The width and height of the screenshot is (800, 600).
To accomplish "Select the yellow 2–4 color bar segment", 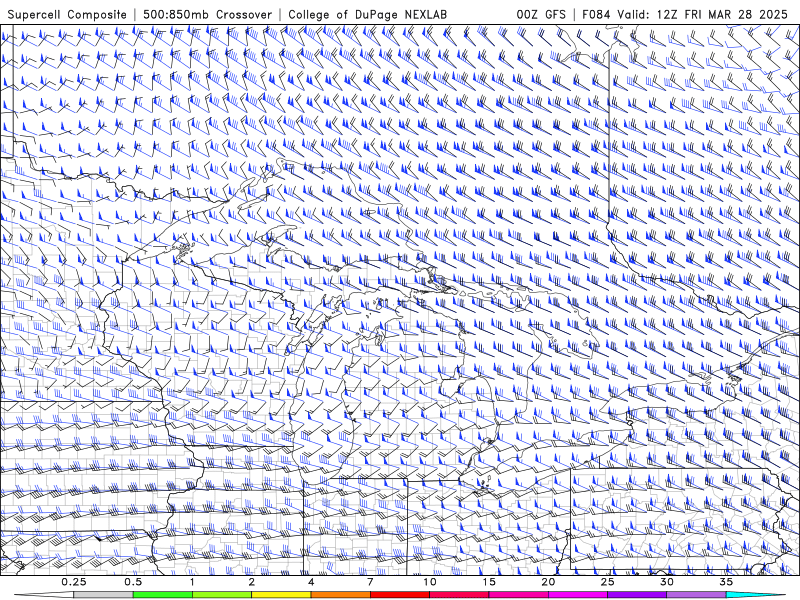I will point(281,595).
